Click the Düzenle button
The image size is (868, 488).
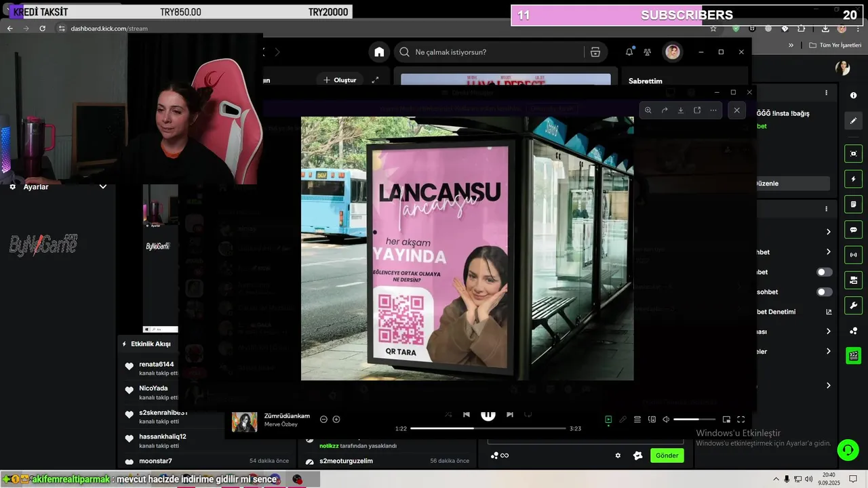(793, 184)
